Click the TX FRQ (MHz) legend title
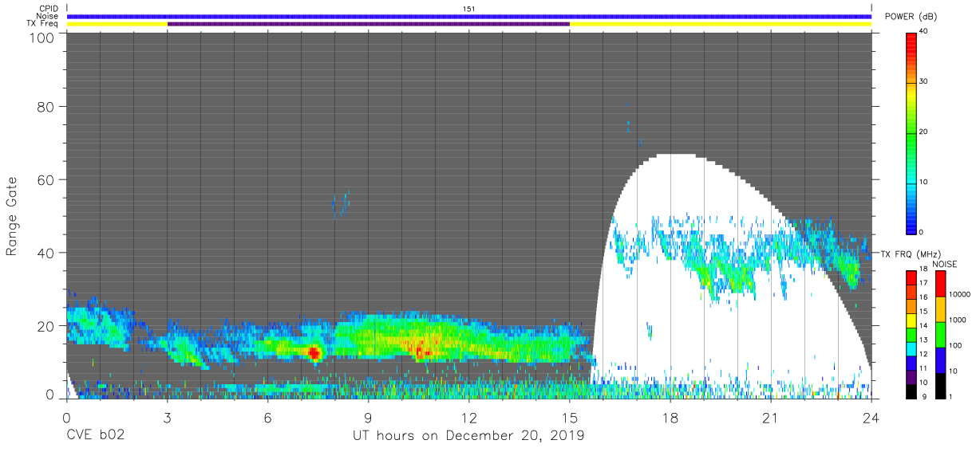The image size is (980, 452). point(911,254)
